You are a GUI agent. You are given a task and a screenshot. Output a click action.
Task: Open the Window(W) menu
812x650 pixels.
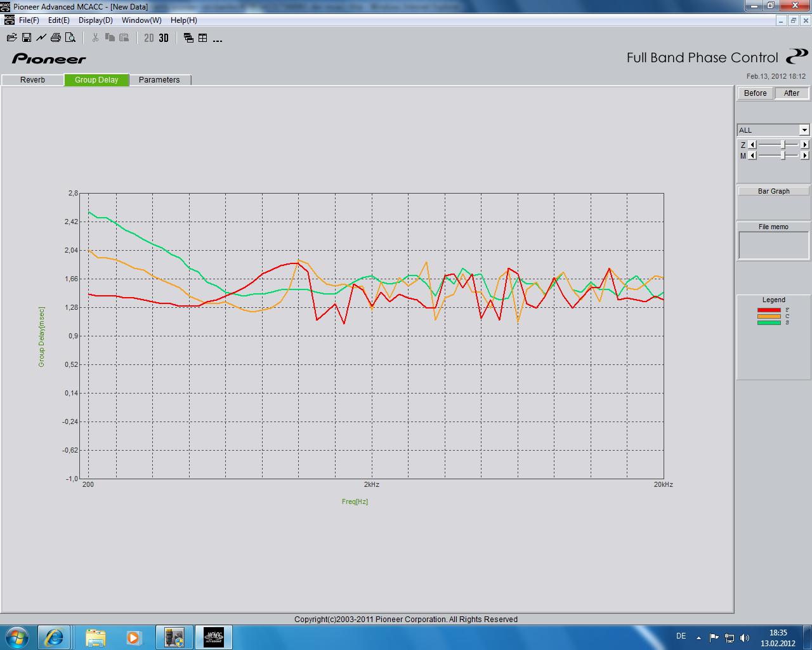(x=141, y=20)
